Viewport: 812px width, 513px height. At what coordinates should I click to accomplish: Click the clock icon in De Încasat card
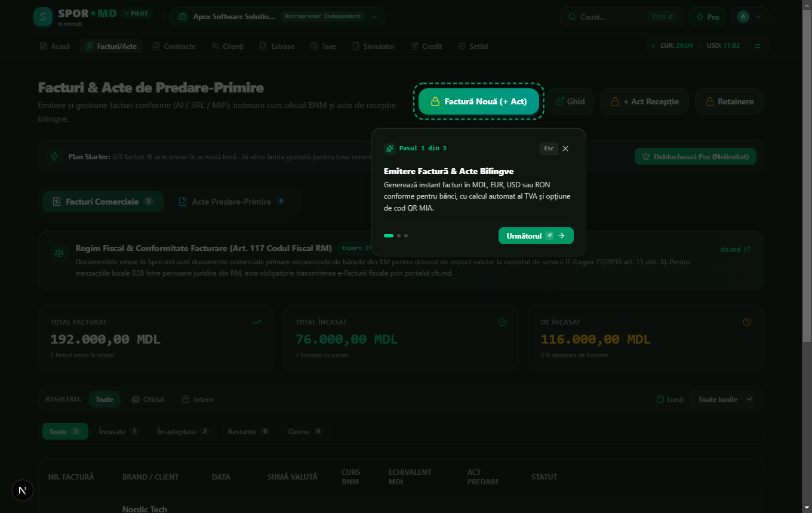click(x=747, y=322)
